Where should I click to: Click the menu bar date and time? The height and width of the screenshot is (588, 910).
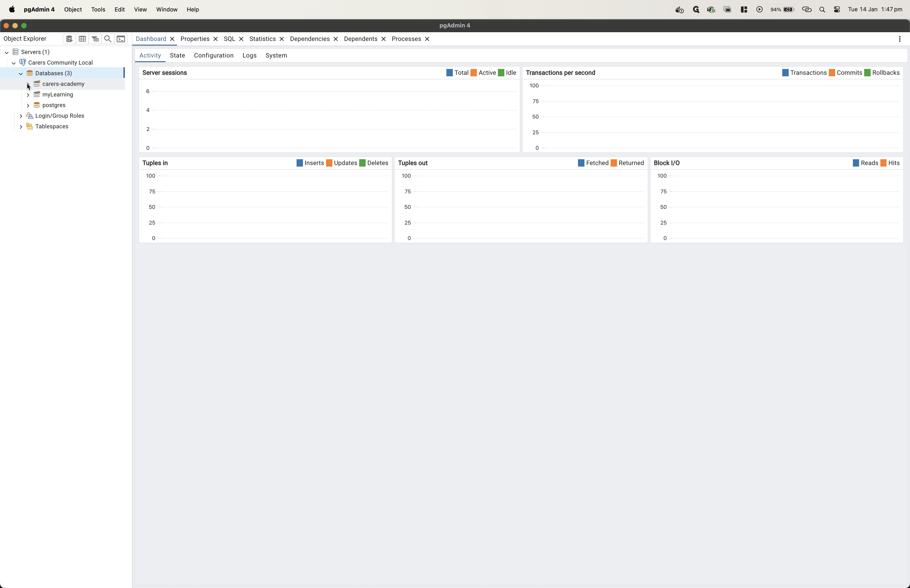point(875,9)
